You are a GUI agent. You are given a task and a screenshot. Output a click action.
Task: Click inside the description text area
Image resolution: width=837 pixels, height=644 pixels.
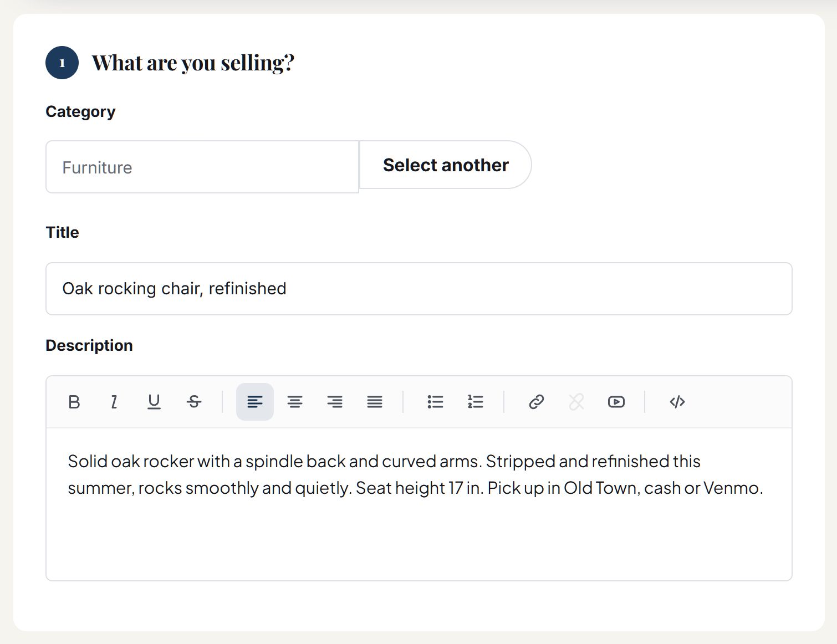tap(419, 504)
